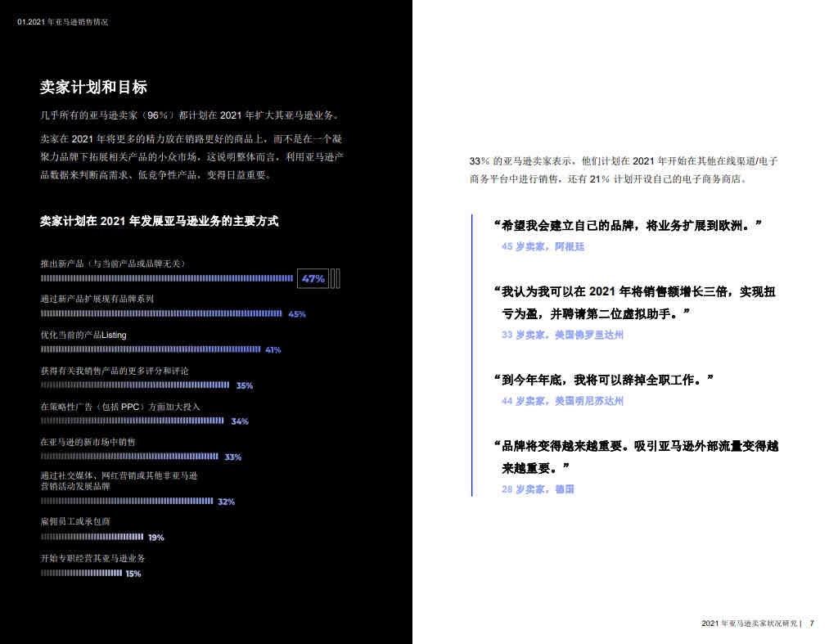Click chart title '卖家计划在 2021 年发展亚马逊业务的主要方式'
838x644 pixels.
coord(160,221)
